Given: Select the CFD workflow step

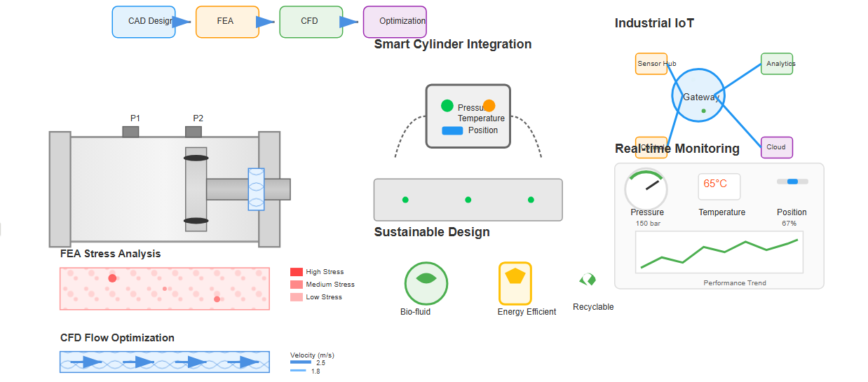Looking at the screenshot, I should pyautogui.click(x=310, y=22).
